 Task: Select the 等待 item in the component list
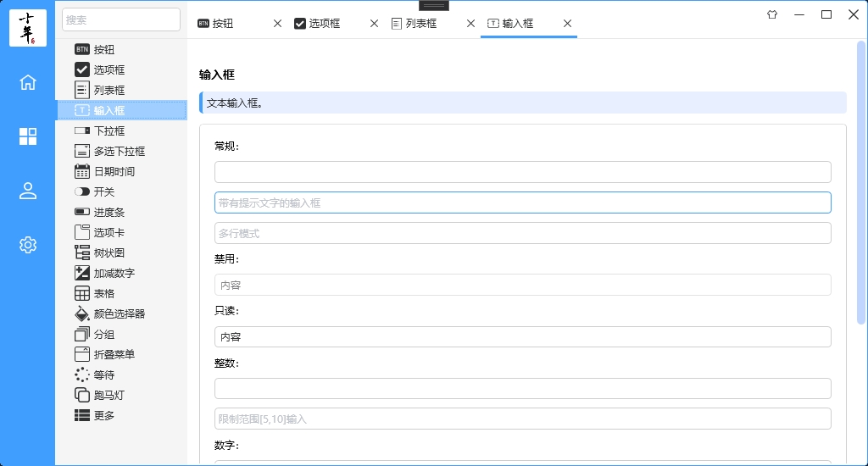[121, 374]
